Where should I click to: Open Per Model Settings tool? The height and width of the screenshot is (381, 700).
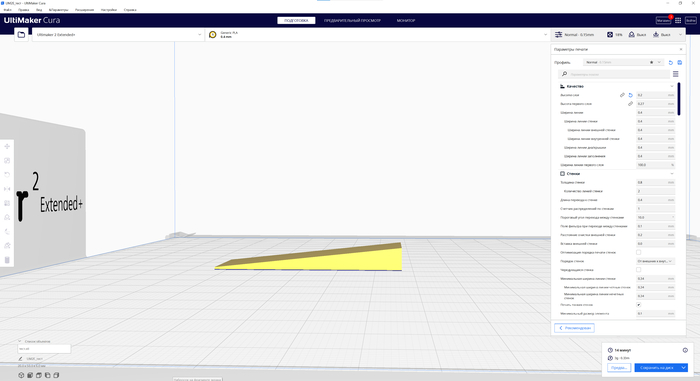(7, 203)
